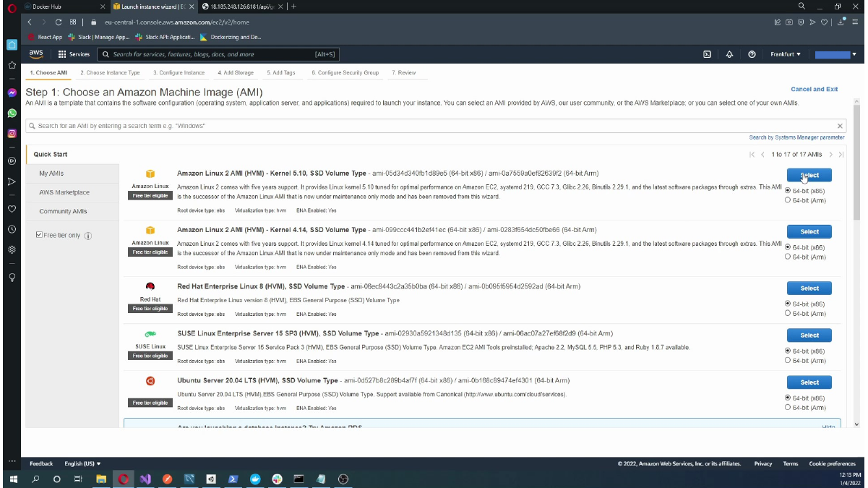Open OBS Studio from taskbar

pyautogui.click(x=343, y=479)
